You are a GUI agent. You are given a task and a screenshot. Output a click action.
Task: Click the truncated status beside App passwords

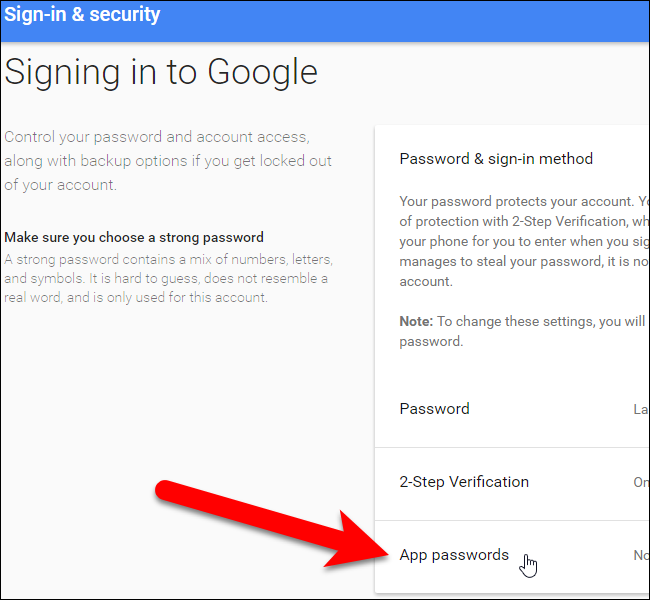[641, 555]
